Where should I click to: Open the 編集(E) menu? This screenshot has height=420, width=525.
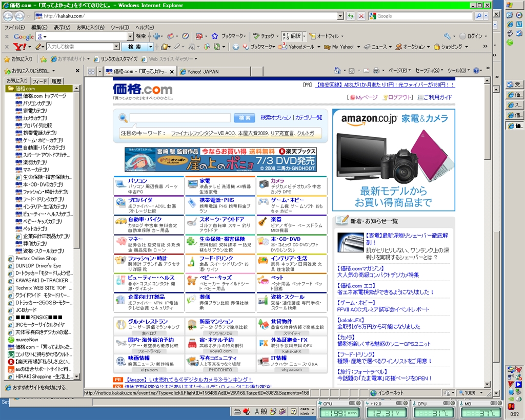[39, 28]
